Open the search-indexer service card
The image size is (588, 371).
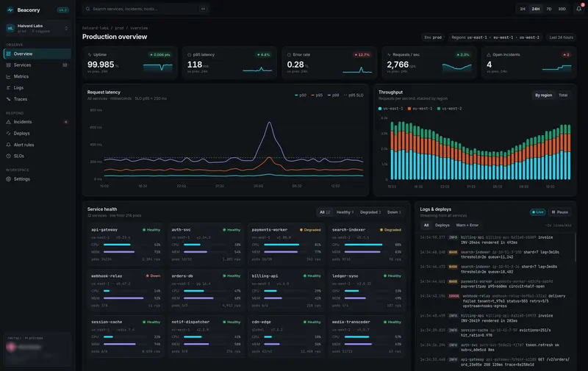click(x=366, y=245)
